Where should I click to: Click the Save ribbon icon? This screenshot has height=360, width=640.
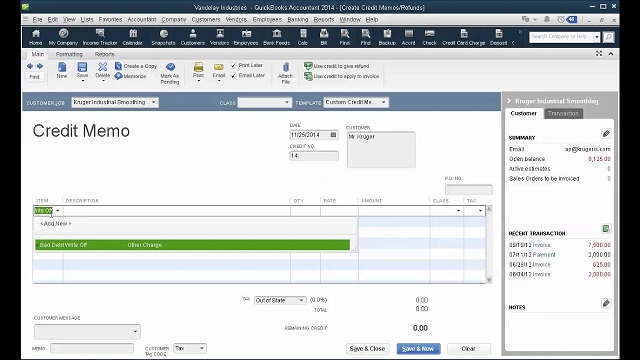point(82,70)
